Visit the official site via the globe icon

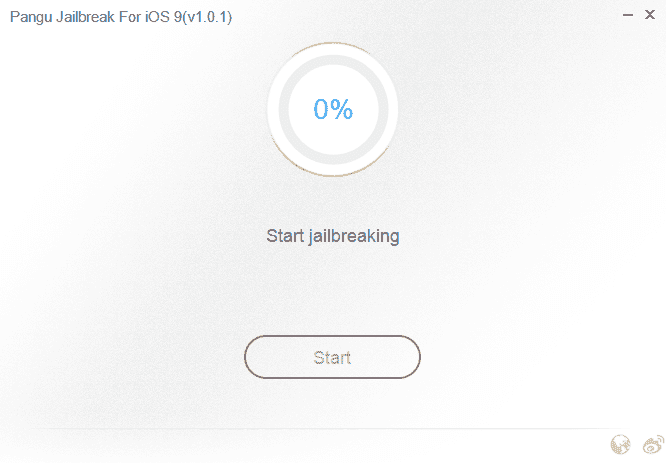coord(620,445)
